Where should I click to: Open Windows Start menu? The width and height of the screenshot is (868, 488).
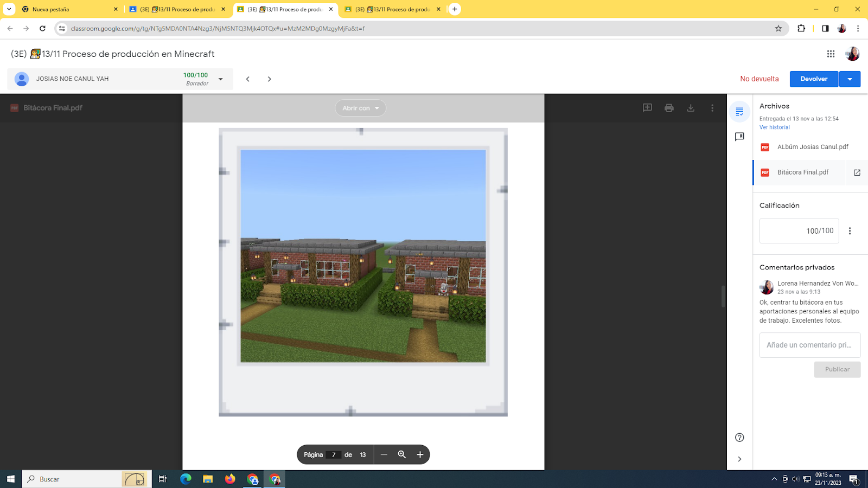(x=10, y=479)
